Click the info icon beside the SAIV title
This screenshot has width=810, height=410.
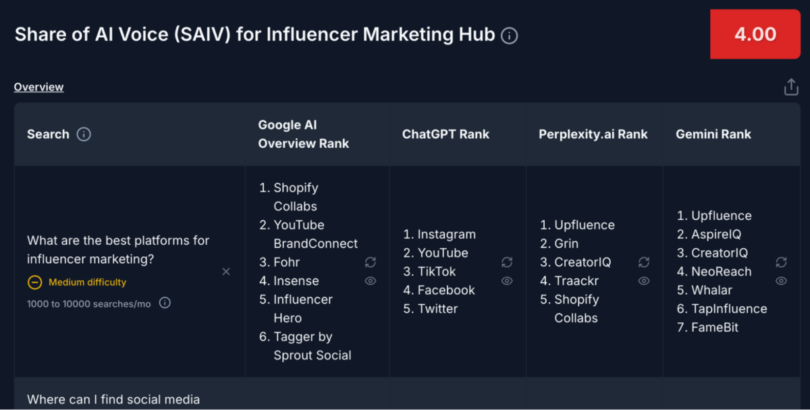point(510,36)
